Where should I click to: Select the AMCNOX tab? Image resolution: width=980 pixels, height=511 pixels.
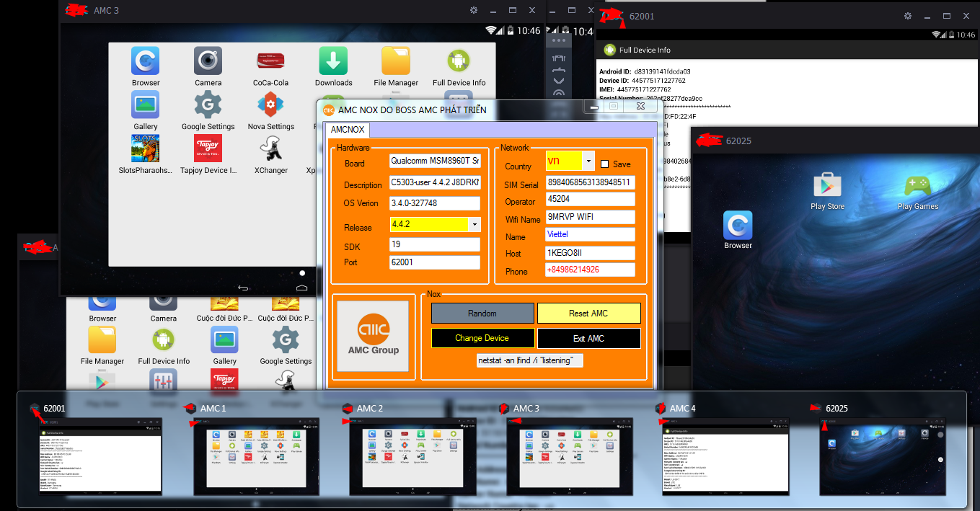[x=348, y=130]
